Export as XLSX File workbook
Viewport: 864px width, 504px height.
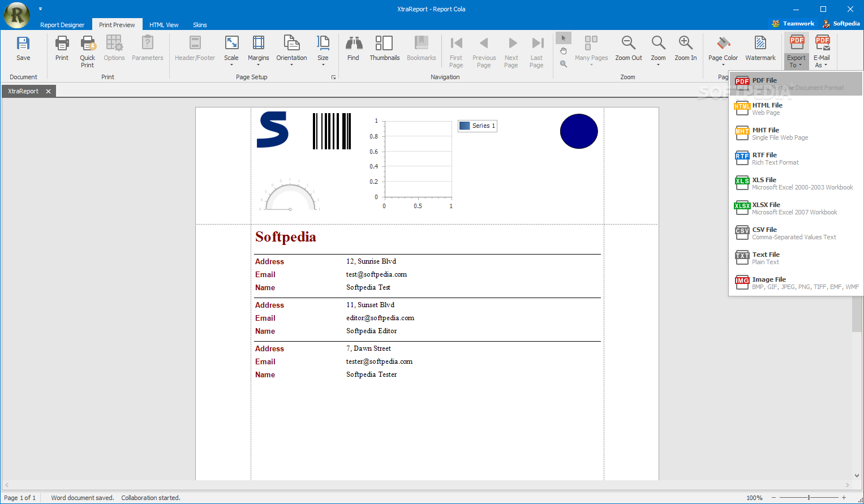coord(796,208)
